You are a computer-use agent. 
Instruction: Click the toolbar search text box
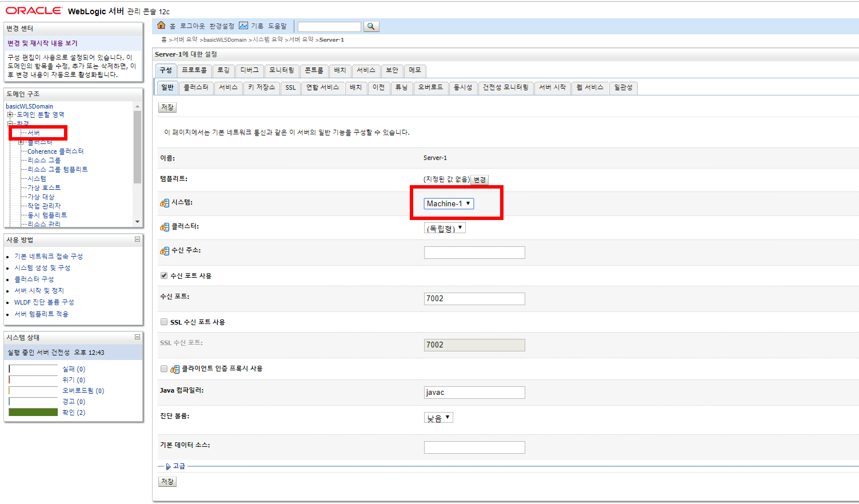(x=329, y=27)
